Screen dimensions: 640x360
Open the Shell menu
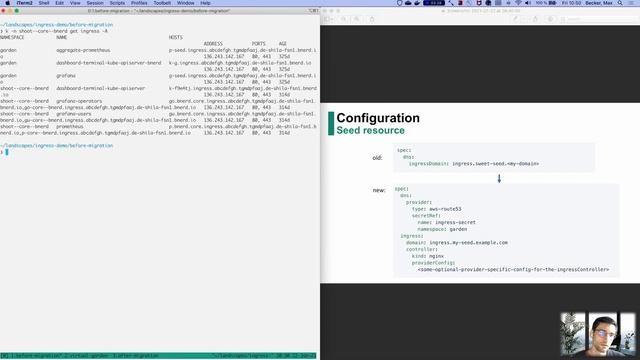click(44, 3)
